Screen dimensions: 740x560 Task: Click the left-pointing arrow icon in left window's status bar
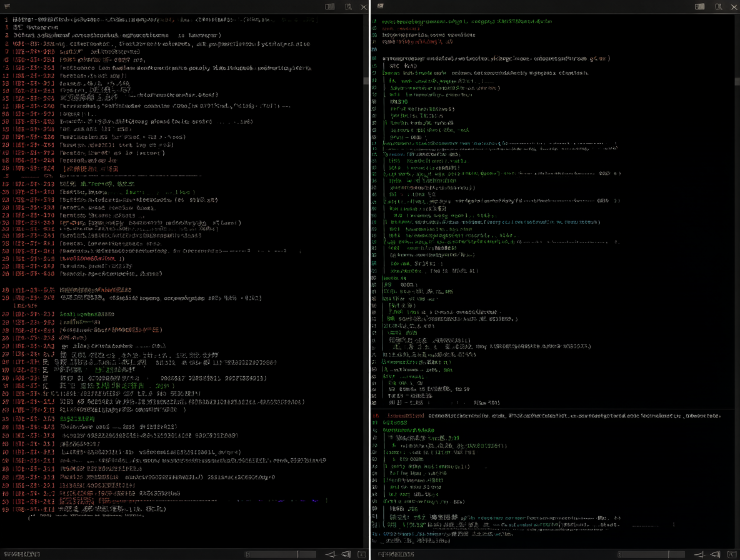pos(331,554)
